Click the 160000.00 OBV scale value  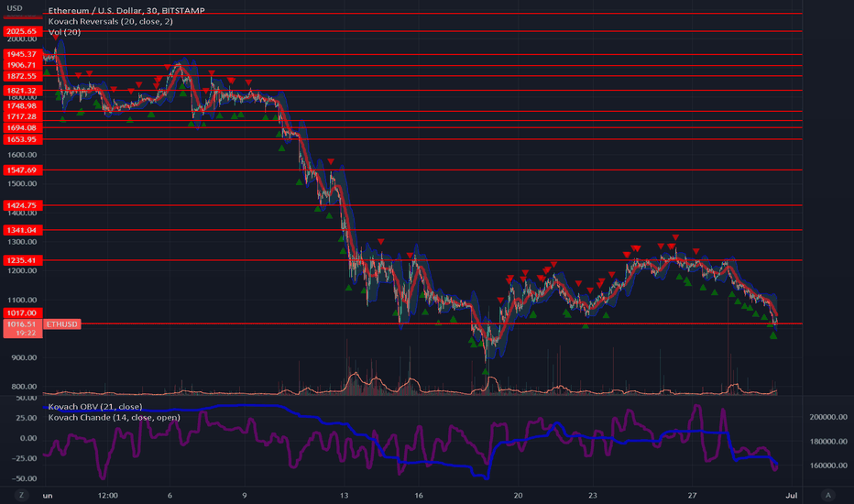[x=827, y=466]
